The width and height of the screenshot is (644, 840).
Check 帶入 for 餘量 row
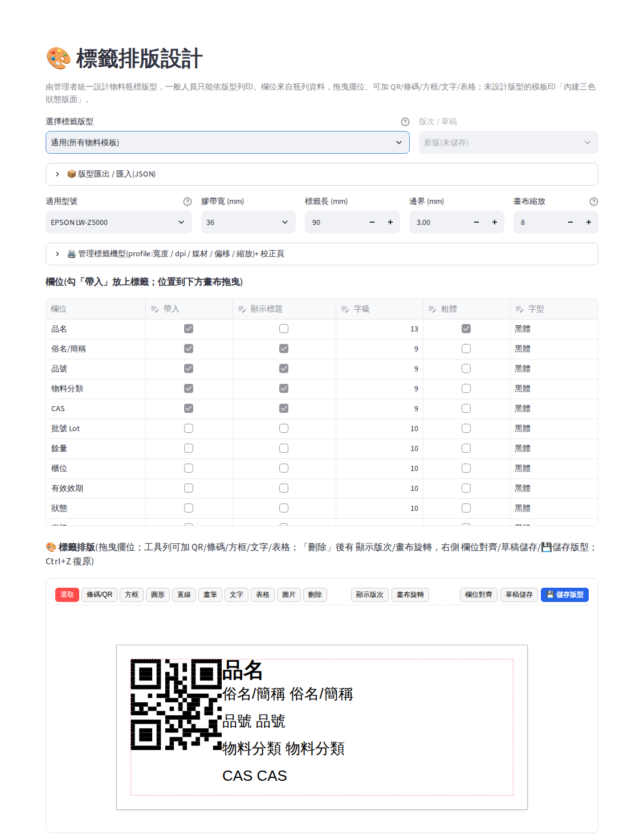click(x=189, y=448)
